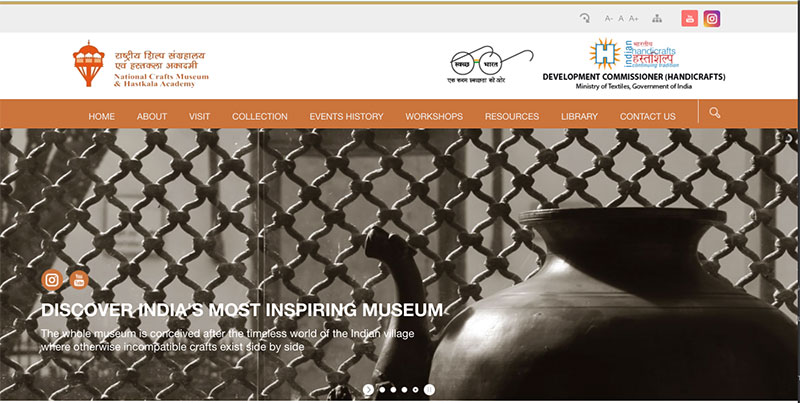Open the Instagram icon in top bar
This screenshot has width=800, height=403.
coord(712,19)
